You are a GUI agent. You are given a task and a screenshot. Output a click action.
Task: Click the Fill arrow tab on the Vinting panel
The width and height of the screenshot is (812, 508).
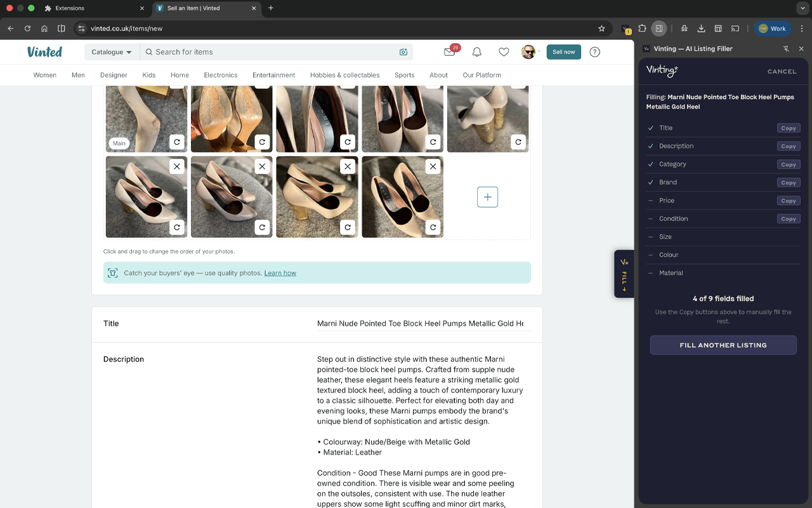(x=624, y=274)
